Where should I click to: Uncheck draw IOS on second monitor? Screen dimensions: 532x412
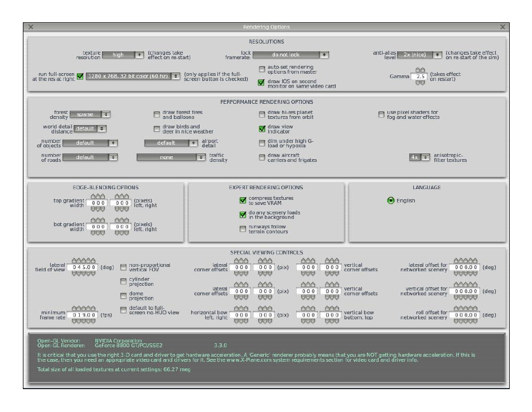[261, 83]
